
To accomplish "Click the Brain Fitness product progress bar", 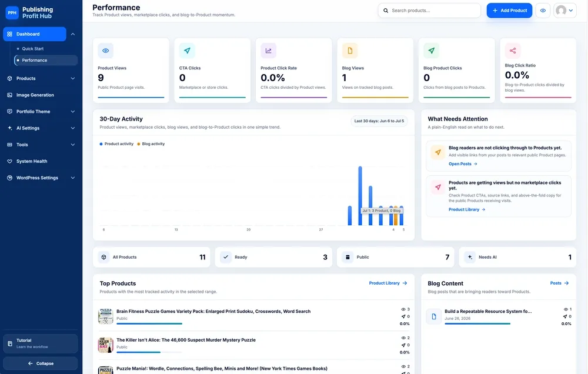I will (x=149, y=323).
